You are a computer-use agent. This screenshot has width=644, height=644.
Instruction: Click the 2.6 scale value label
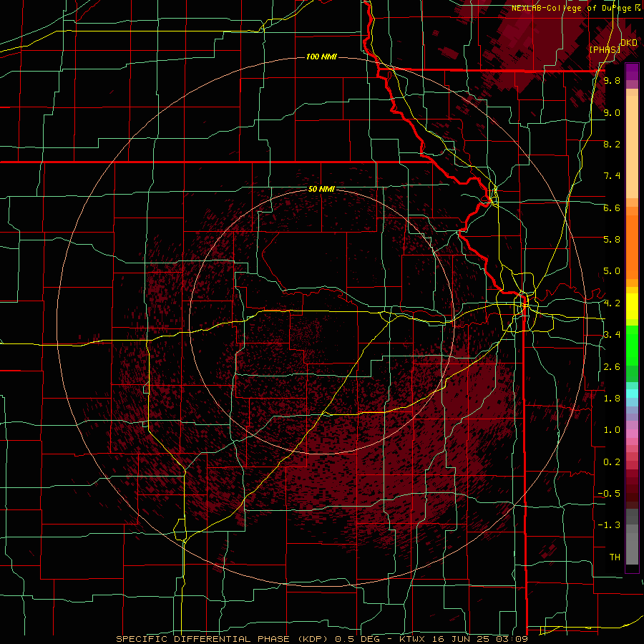coord(612,367)
